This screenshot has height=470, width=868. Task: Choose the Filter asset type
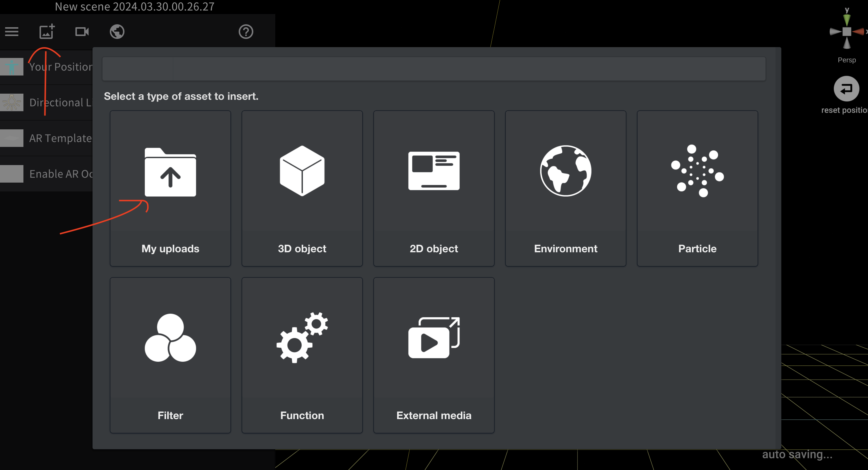click(170, 355)
